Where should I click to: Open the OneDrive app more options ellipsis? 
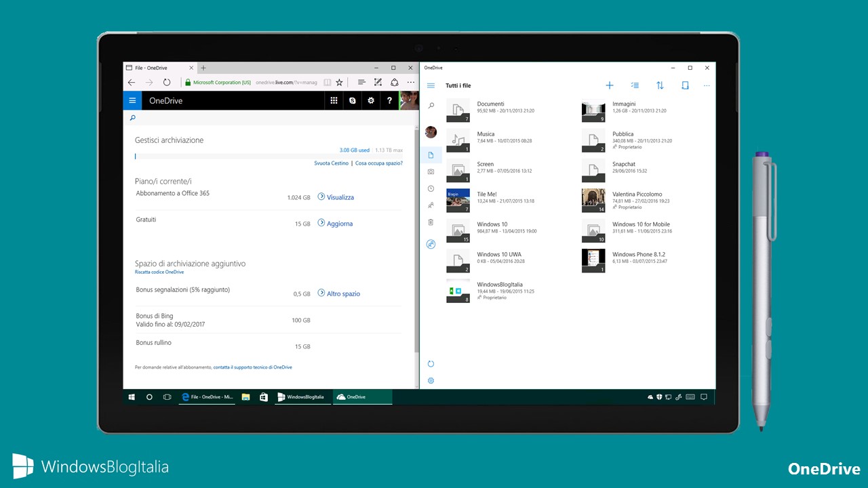[707, 85]
